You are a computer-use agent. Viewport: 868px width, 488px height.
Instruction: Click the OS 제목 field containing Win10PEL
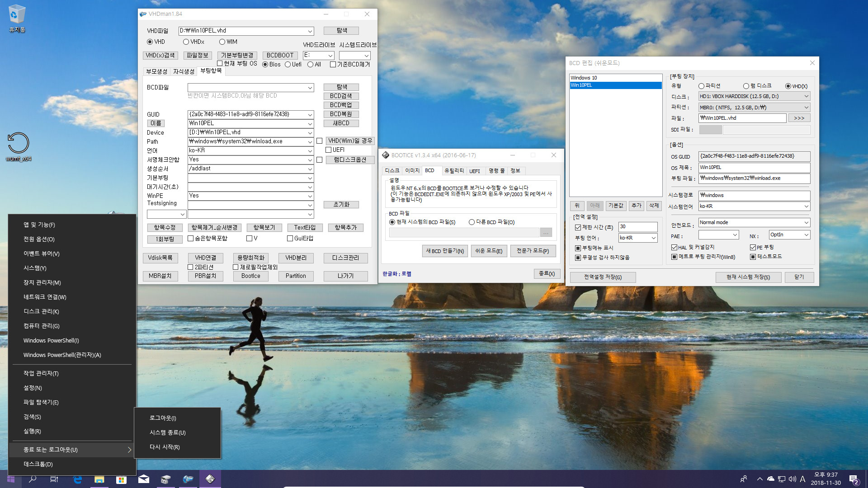[754, 167]
